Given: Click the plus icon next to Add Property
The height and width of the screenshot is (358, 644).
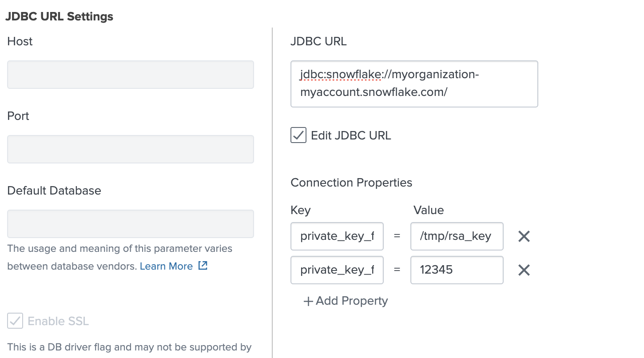Looking at the screenshot, I should point(307,301).
